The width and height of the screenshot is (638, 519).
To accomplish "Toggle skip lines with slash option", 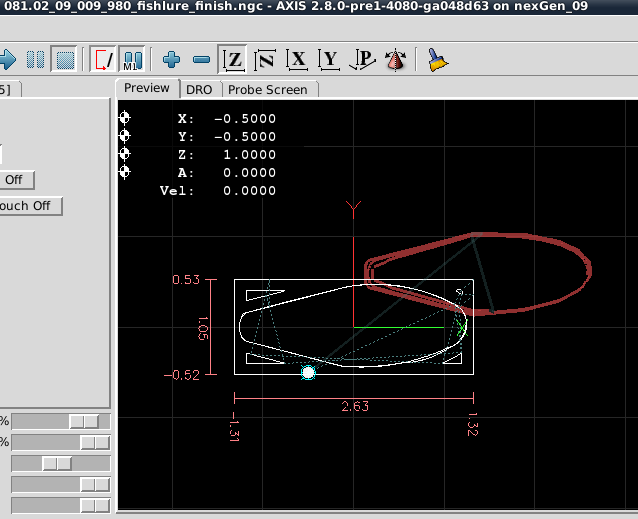I will pyautogui.click(x=102, y=60).
